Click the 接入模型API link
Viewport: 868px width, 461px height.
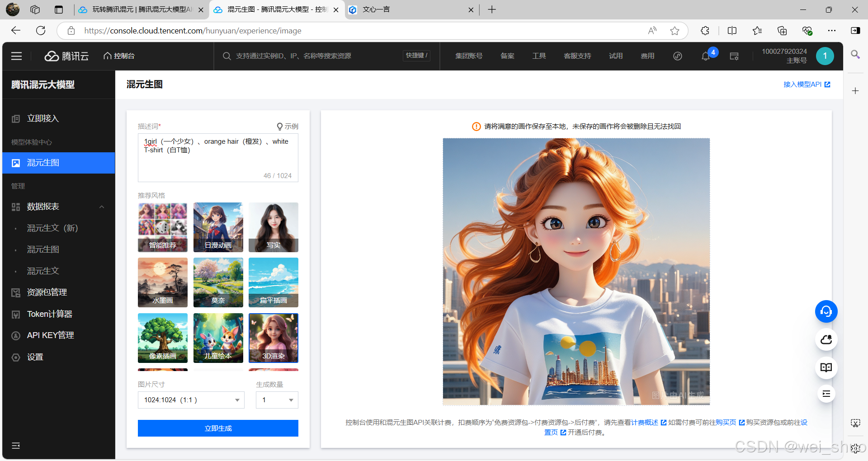[x=807, y=85]
